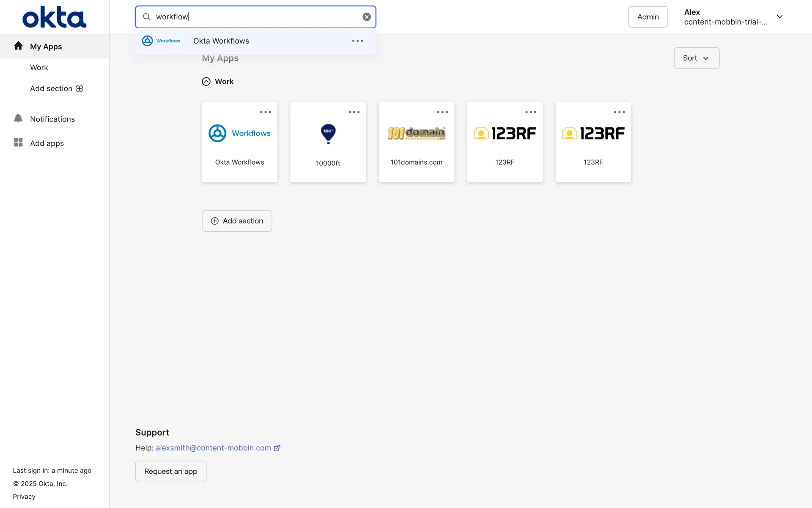Image resolution: width=812 pixels, height=508 pixels.
Task: Expand the Alex account menu
Action: [x=779, y=17]
